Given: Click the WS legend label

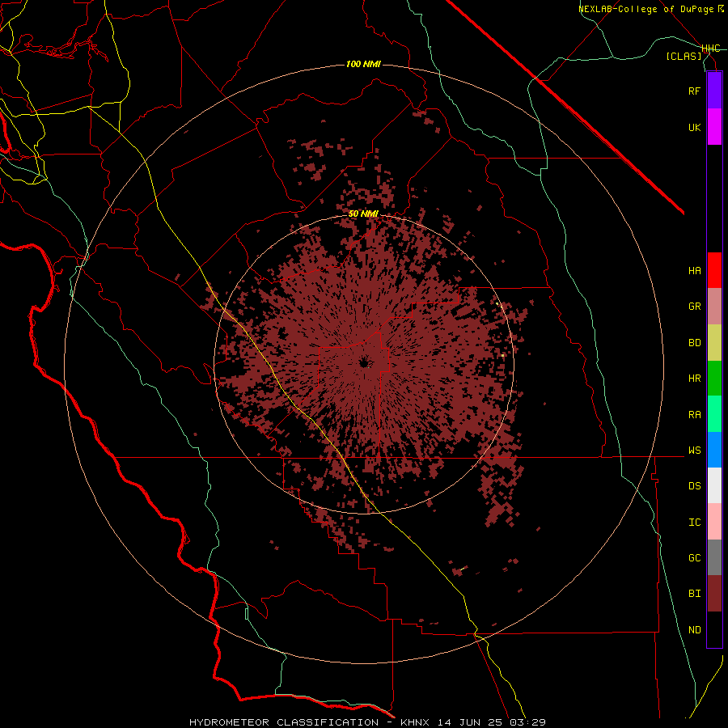Looking at the screenshot, I should 694,451.
